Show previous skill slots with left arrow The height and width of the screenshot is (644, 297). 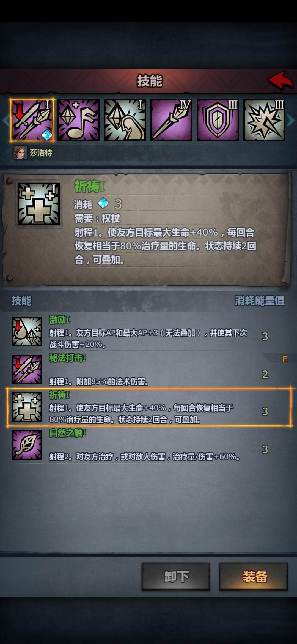click(x=5, y=120)
